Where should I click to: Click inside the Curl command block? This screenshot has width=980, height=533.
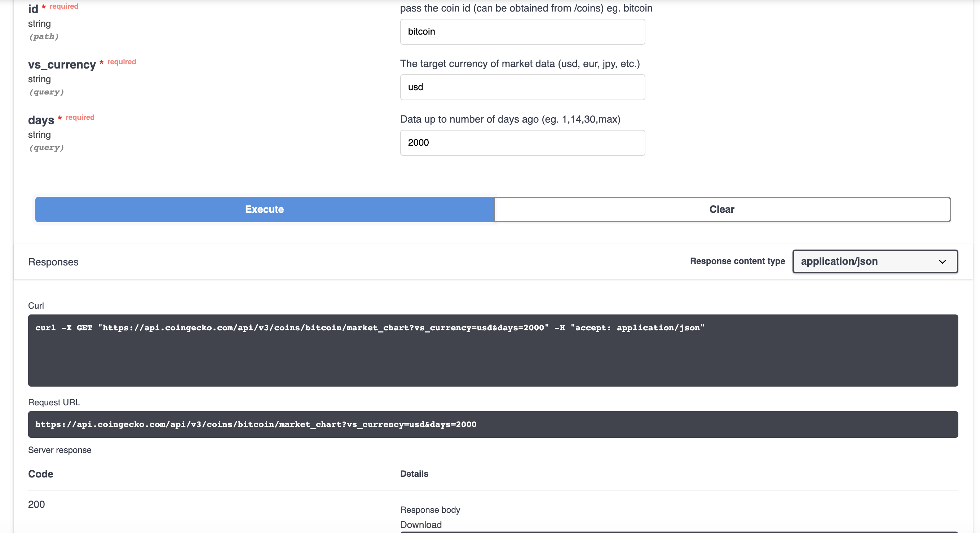click(493, 350)
